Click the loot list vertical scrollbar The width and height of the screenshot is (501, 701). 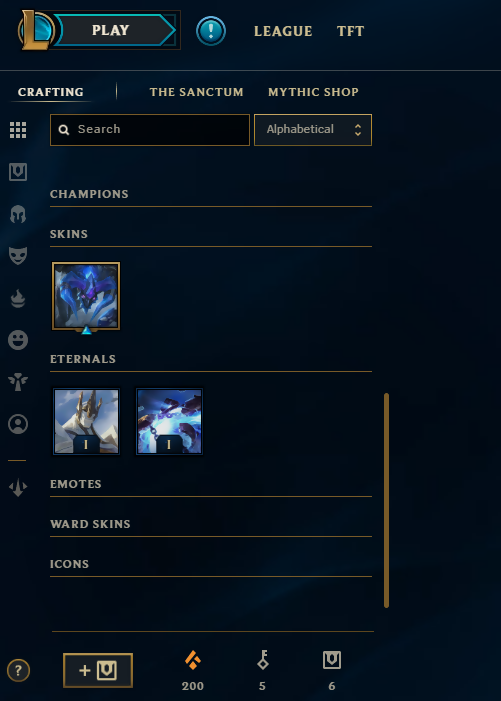tap(387, 500)
